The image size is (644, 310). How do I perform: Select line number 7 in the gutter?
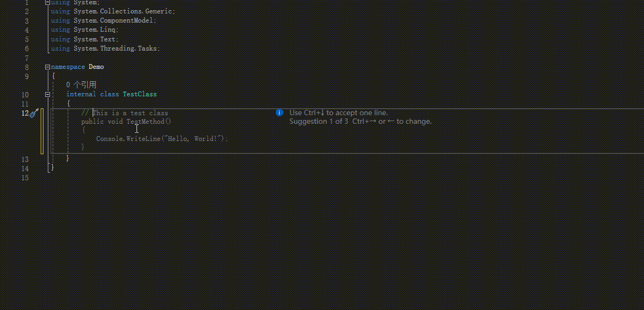pos(27,58)
